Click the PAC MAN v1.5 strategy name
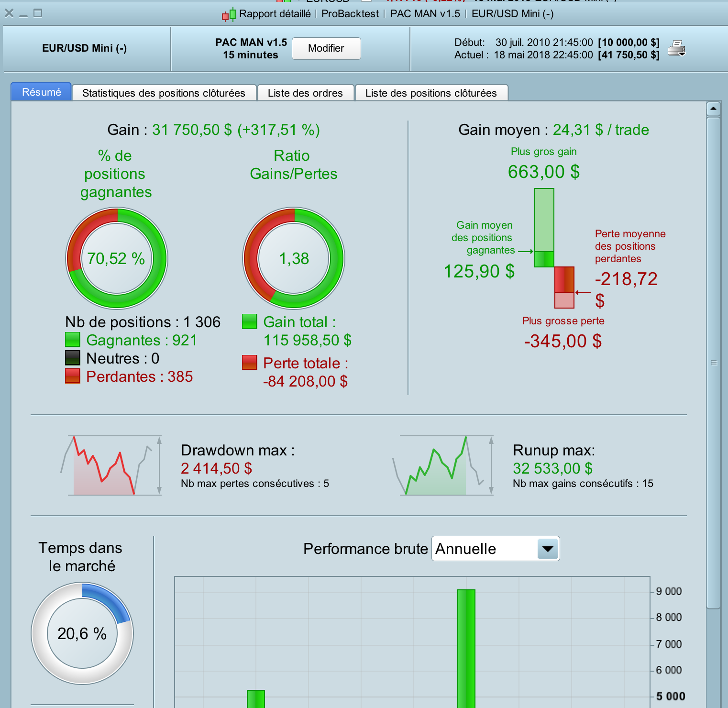Screen dimensions: 728x708 point(251,42)
